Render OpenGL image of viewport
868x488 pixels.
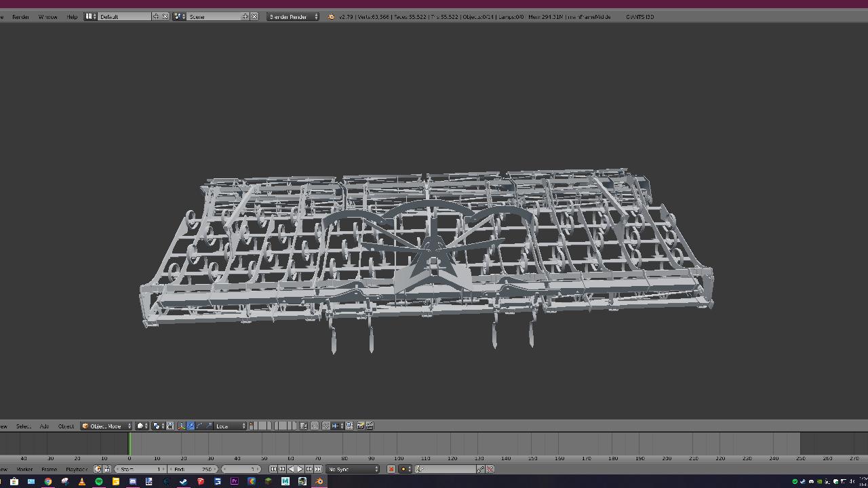pos(360,426)
